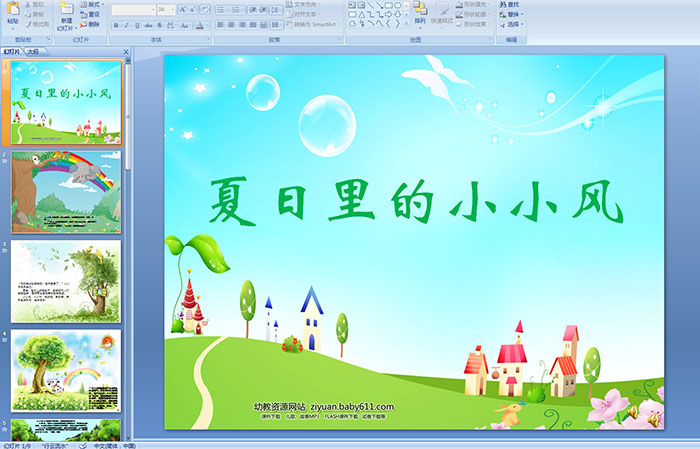
Task: Select the oval shape in the gallery
Action: click(397, 5)
